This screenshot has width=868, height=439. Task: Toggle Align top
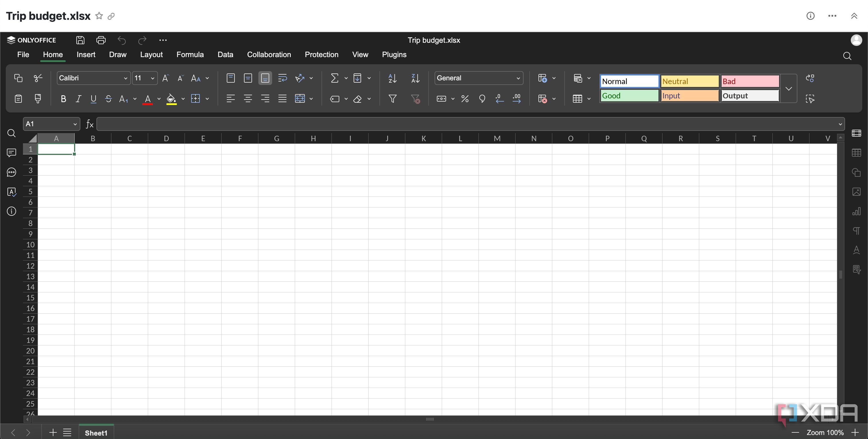(x=231, y=78)
